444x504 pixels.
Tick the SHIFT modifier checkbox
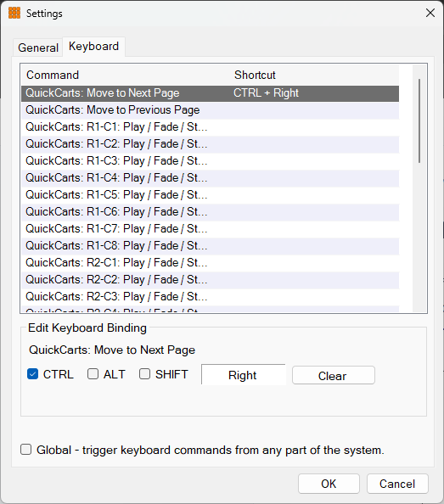[144, 374]
